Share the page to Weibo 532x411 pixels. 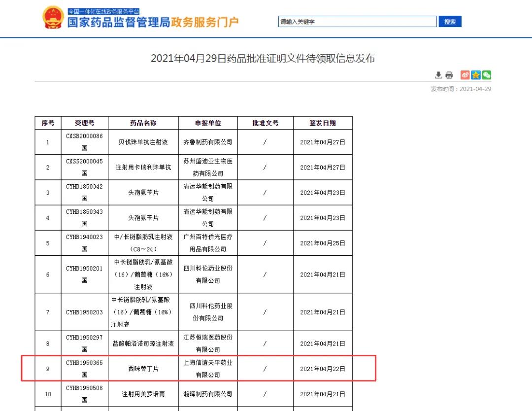tap(465, 75)
